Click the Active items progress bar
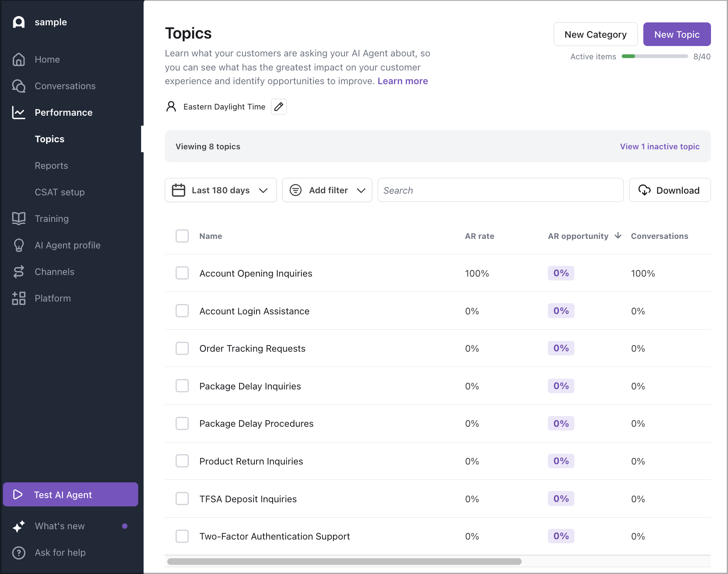This screenshot has height=574, width=728. [x=655, y=56]
